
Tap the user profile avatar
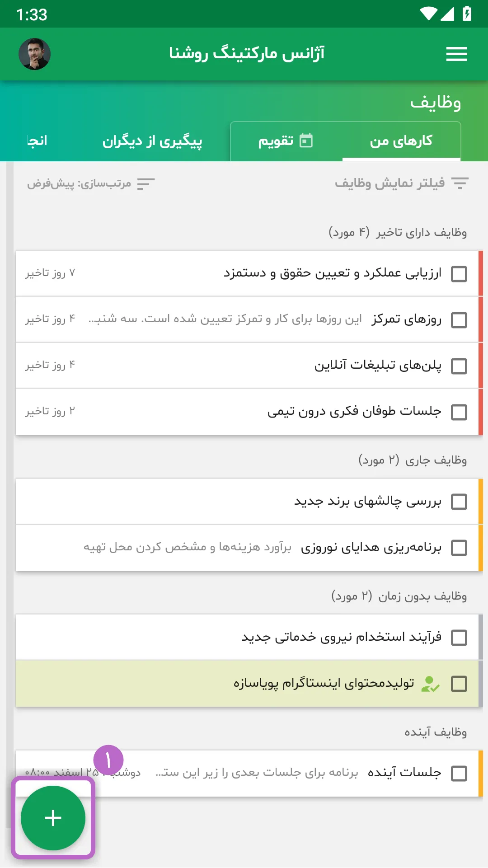[34, 54]
